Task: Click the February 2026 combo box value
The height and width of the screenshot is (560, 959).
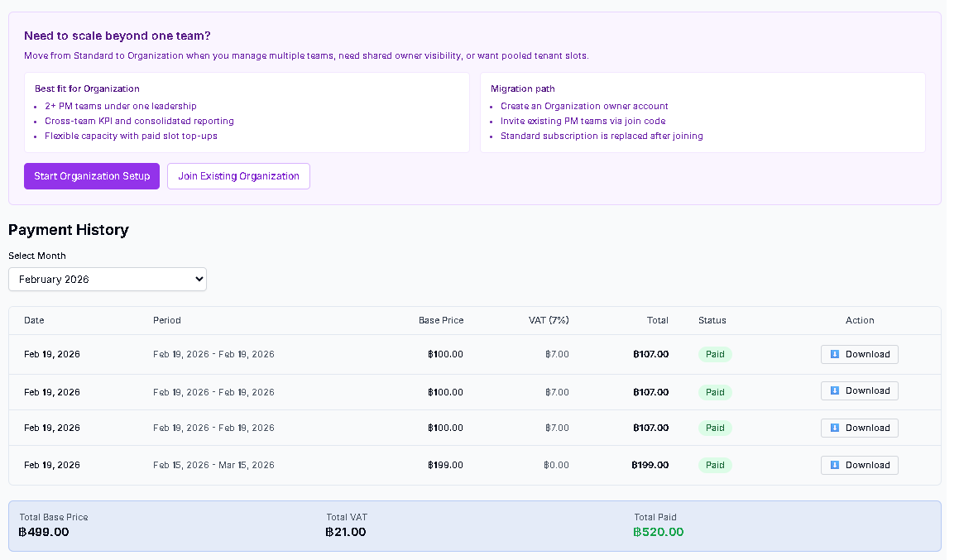Action: click(x=107, y=279)
